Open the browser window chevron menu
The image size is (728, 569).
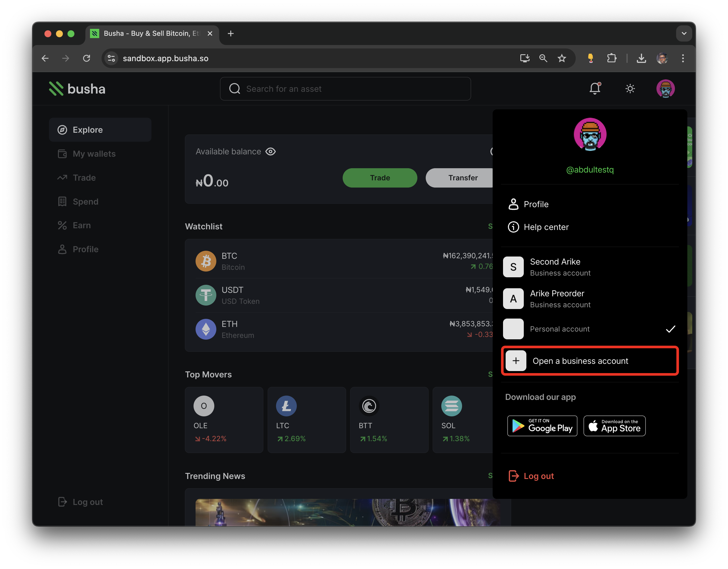pos(684,33)
